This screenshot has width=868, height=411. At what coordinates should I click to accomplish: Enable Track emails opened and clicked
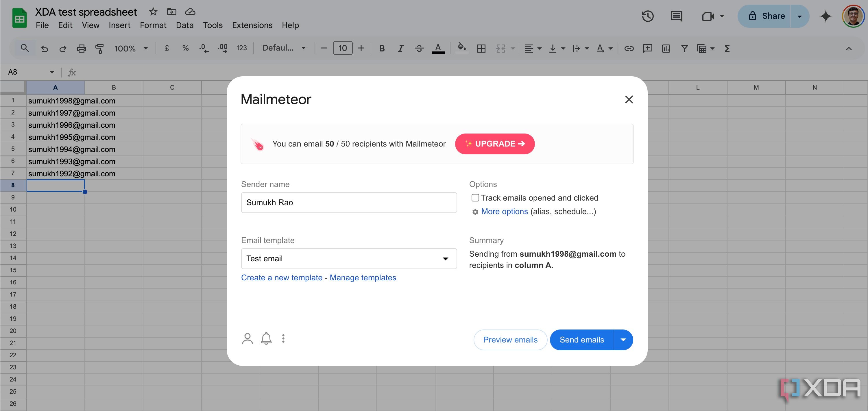tap(475, 198)
